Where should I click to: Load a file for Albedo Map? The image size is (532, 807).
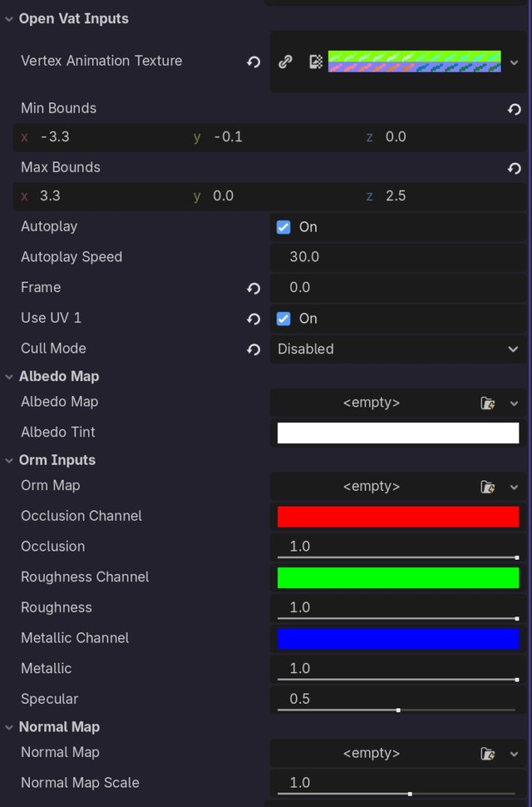point(487,403)
